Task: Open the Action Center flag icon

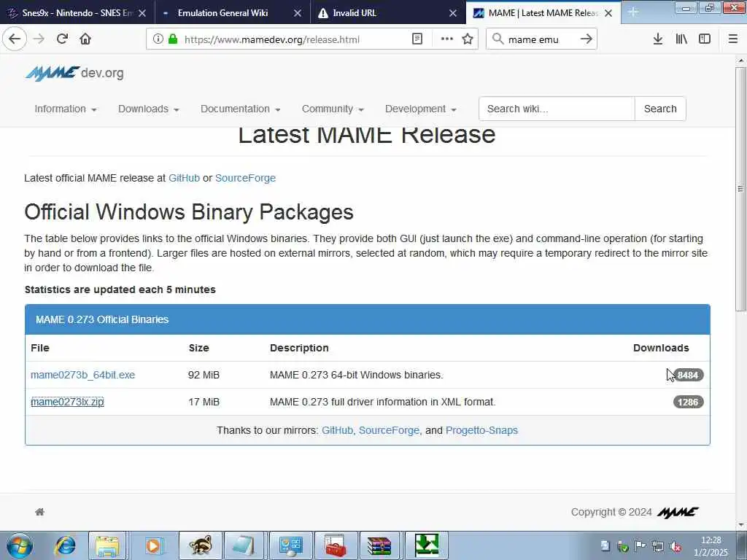Action: click(x=640, y=546)
